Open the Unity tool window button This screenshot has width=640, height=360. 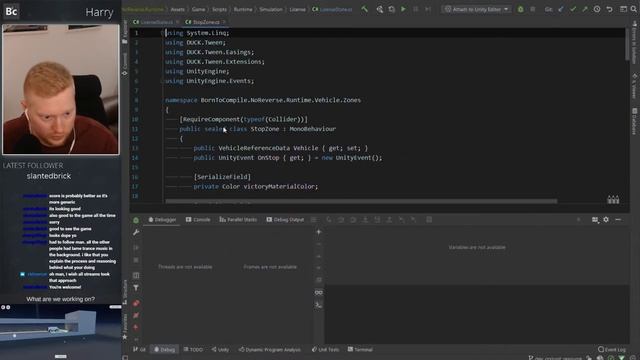(220, 349)
